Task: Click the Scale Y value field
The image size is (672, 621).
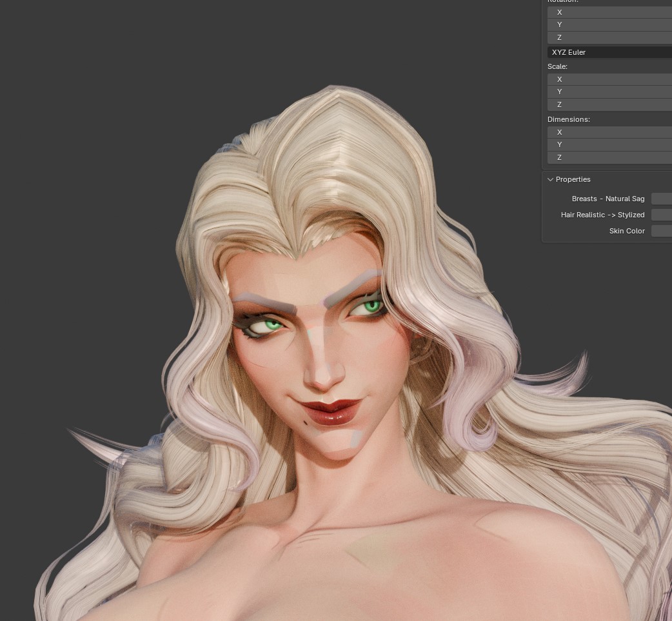Action: (609, 92)
